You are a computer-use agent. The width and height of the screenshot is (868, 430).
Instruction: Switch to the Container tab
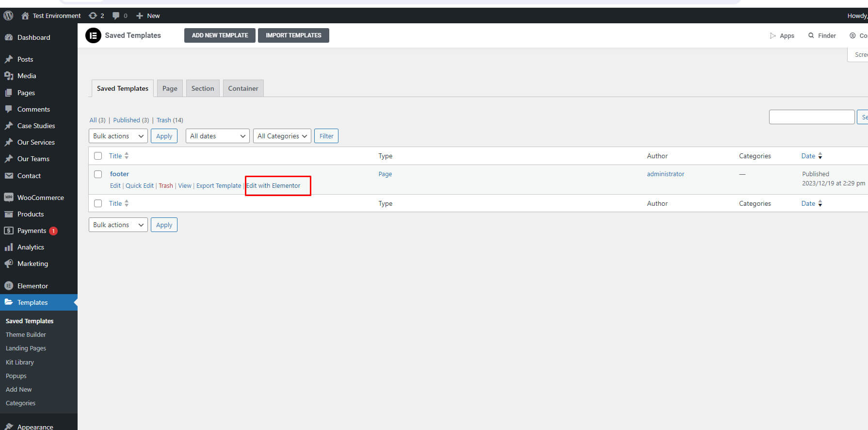tap(243, 88)
